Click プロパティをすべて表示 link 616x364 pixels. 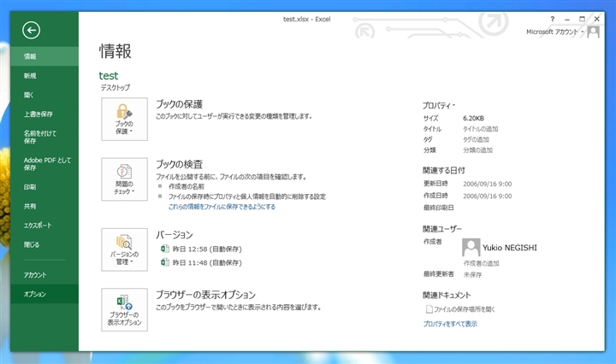[450, 324]
